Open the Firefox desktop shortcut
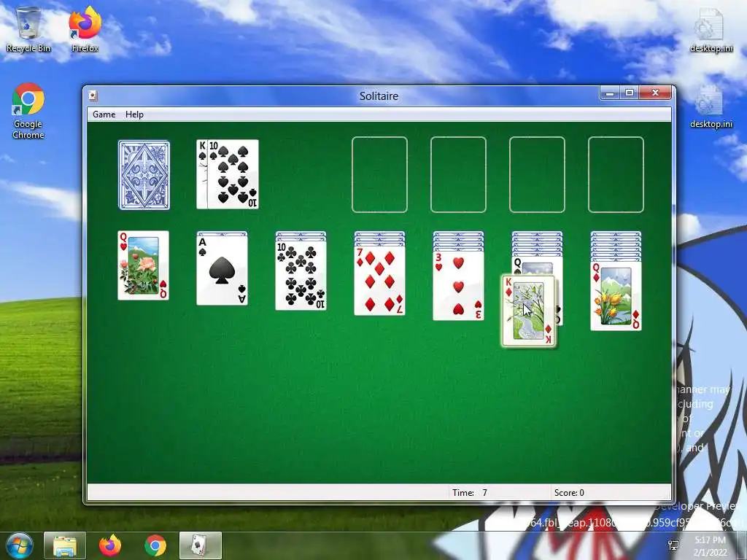 (85, 29)
